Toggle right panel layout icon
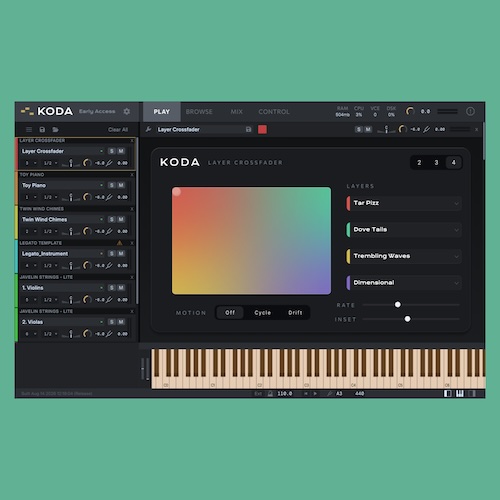This screenshot has height=500, width=500. pyautogui.click(x=471, y=394)
